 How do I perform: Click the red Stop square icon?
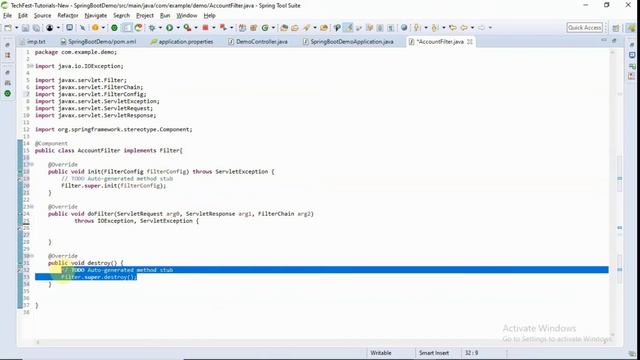tap(205, 28)
